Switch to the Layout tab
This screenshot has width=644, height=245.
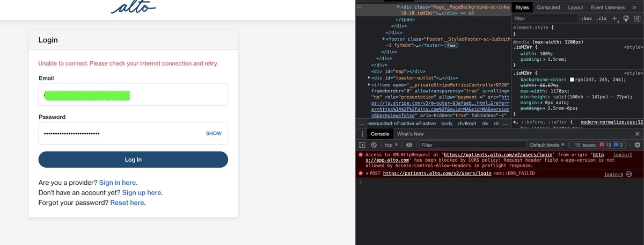tap(575, 8)
